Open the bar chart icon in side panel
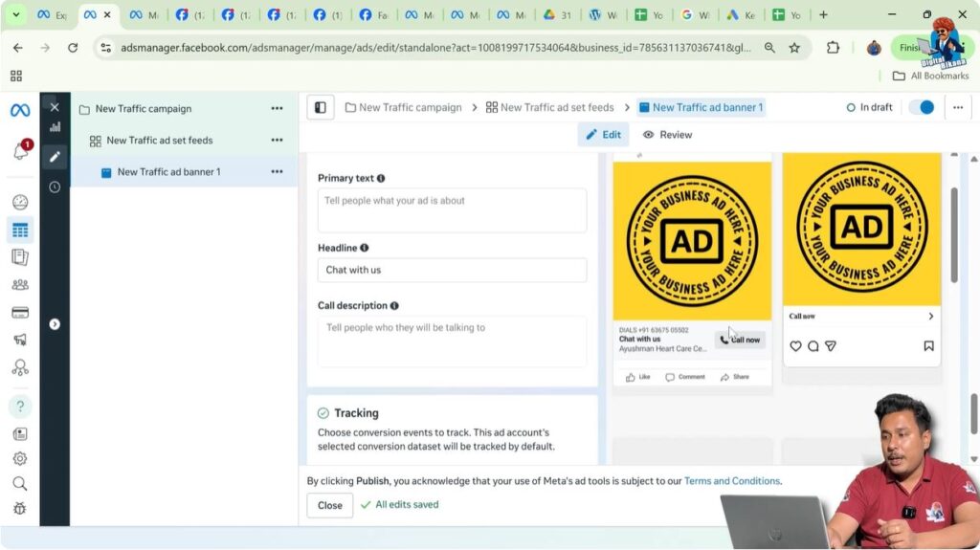The width and height of the screenshot is (980, 550). tap(55, 126)
